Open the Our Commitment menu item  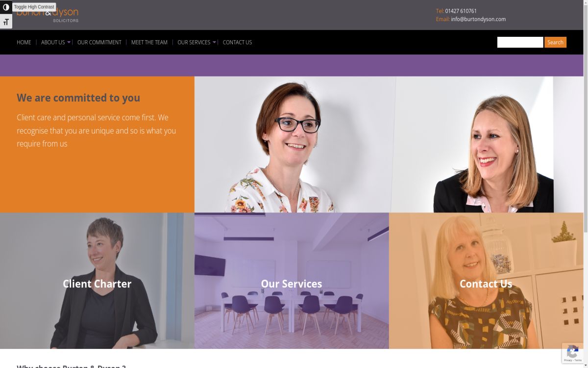click(99, 42)
